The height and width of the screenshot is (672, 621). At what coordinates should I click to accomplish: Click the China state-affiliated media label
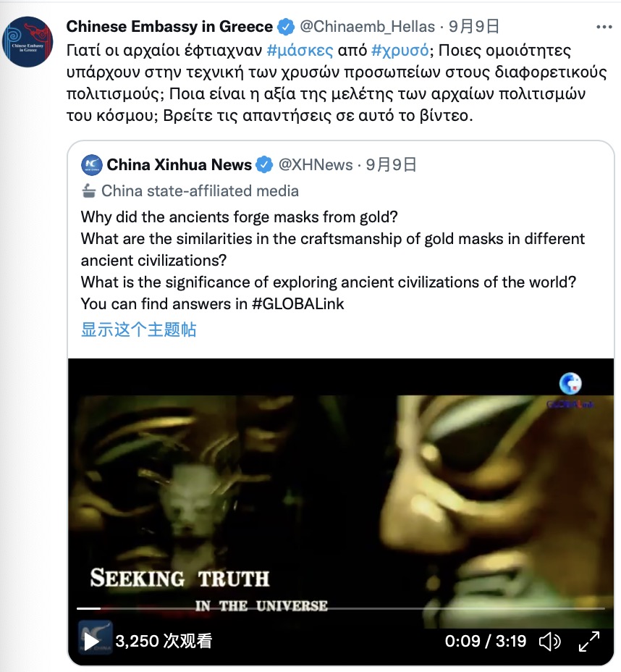tap(200, 191)
